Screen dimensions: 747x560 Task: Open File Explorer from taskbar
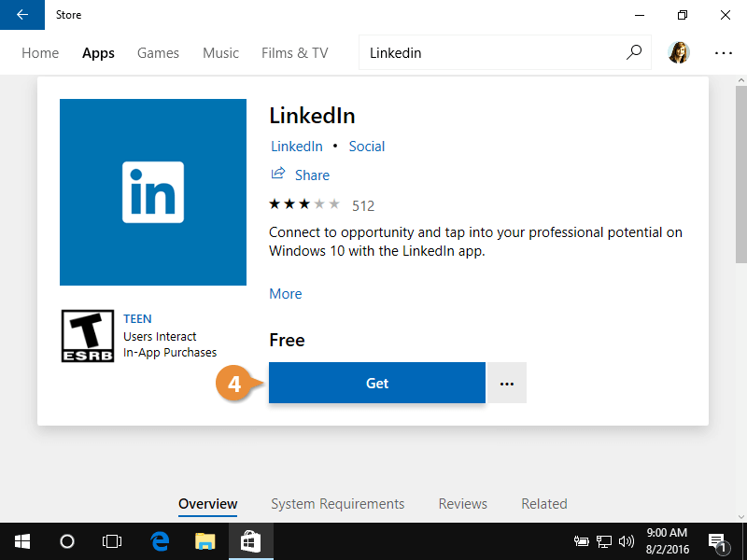click(x=205, y=541)
